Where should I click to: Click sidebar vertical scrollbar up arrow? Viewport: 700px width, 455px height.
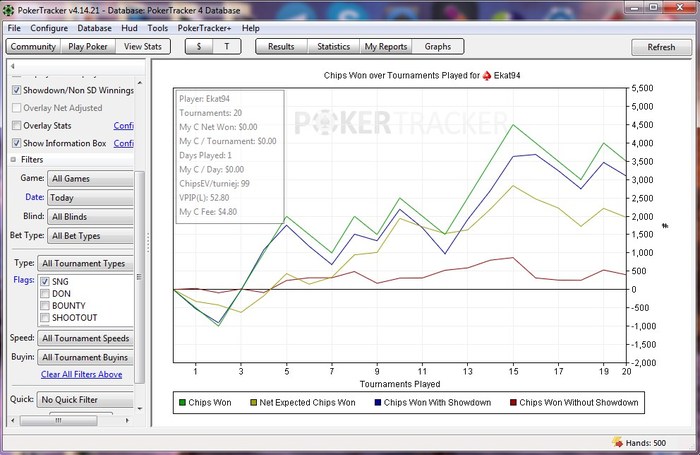pos(140,83)
